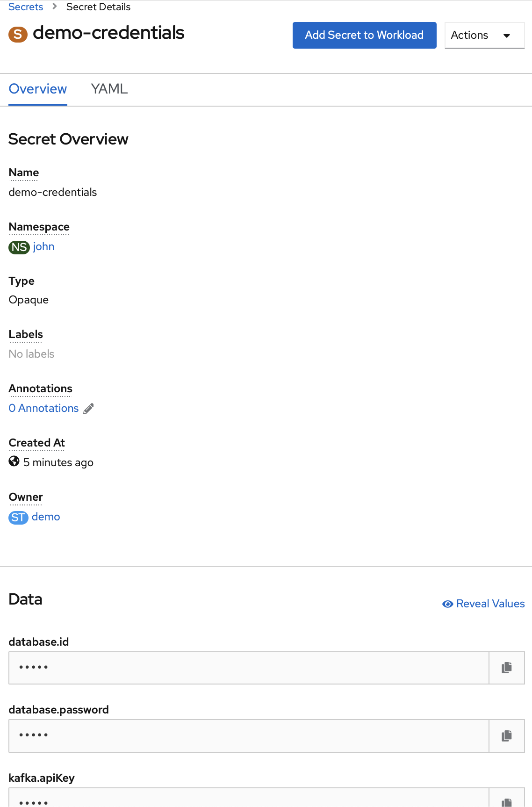Open the john namespace link
The height and width of the screenshot is (807, 532).
point(43,246)
